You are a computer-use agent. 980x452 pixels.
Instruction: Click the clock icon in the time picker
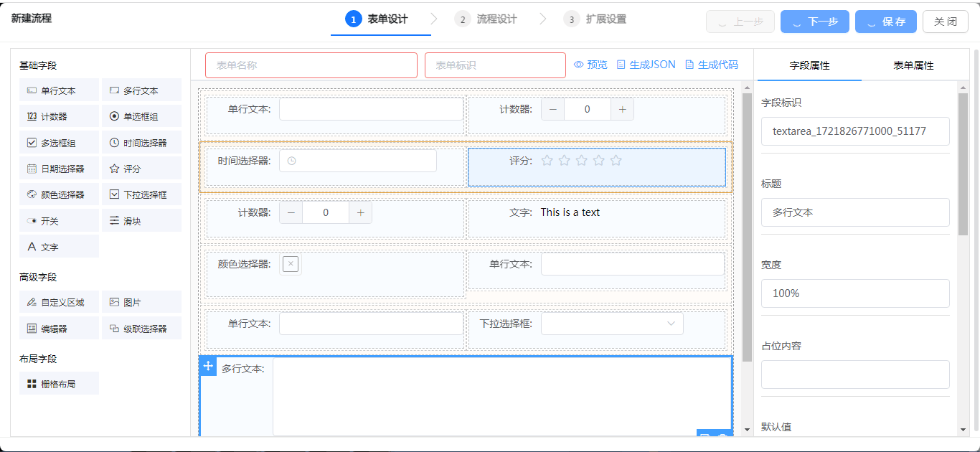[x=291, y=161]
